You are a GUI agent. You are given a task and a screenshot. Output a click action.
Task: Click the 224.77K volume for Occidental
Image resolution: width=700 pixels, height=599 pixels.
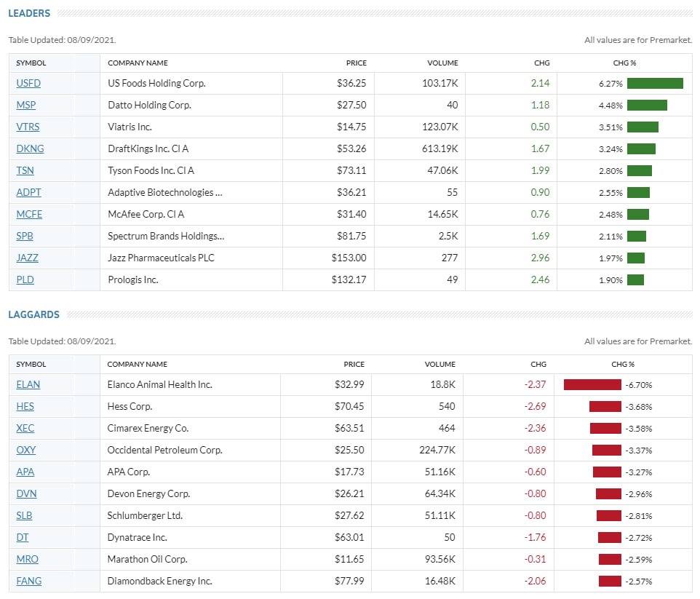click(x=437, y=451)
